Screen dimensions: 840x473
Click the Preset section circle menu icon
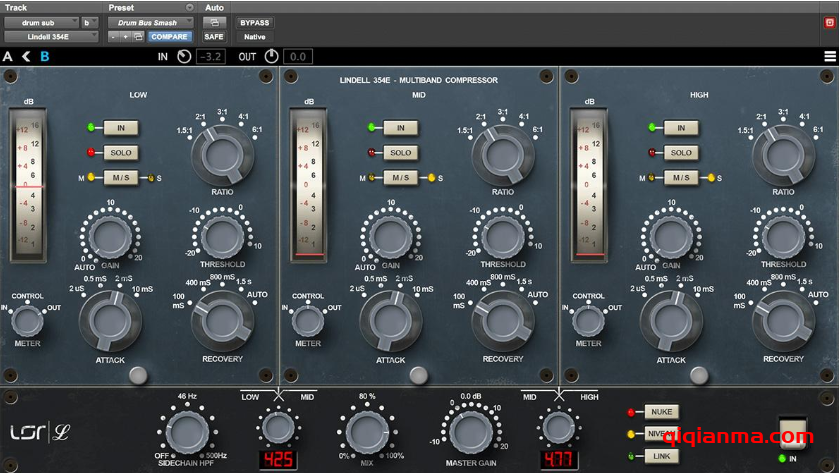(190, 7)
